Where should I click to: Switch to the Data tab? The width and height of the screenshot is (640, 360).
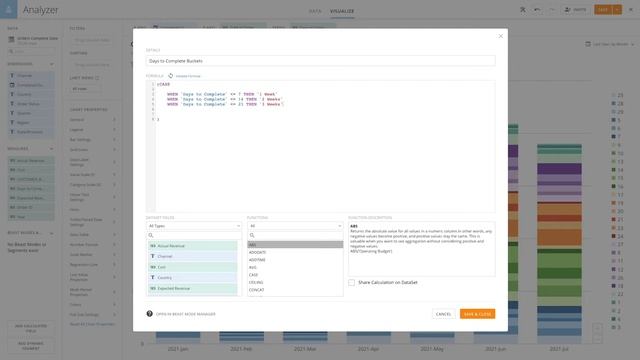[315, 11]
